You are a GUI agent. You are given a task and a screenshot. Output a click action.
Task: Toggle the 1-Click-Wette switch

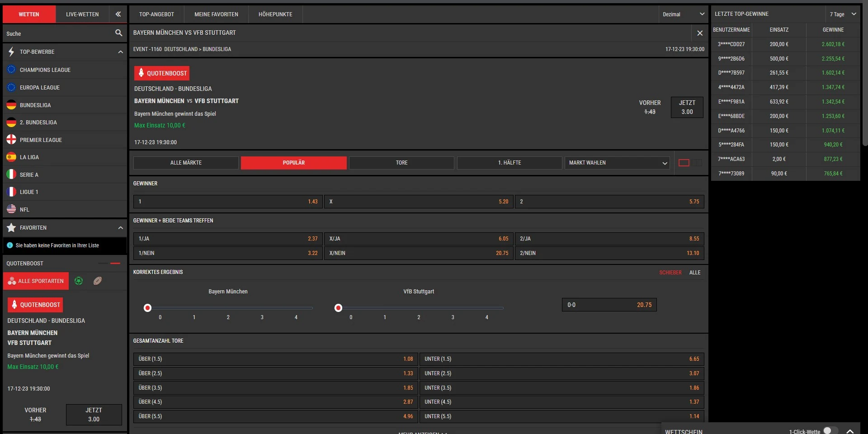coord(830,431)
